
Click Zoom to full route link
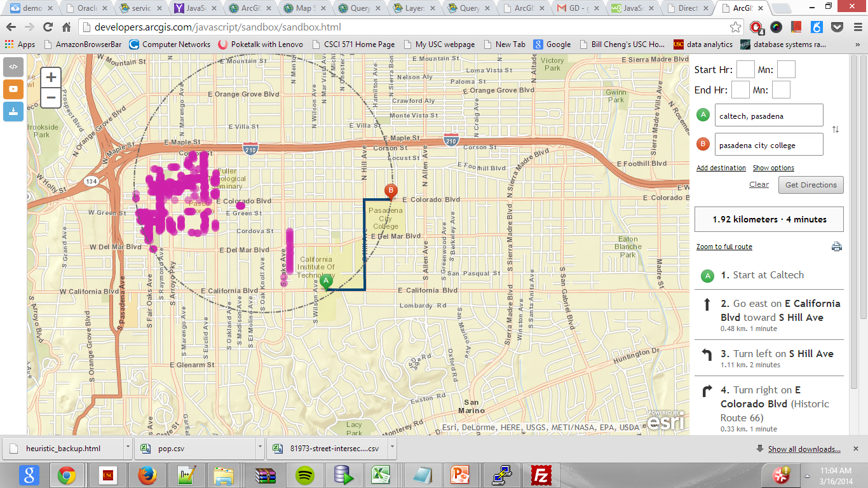click(724, 247)
